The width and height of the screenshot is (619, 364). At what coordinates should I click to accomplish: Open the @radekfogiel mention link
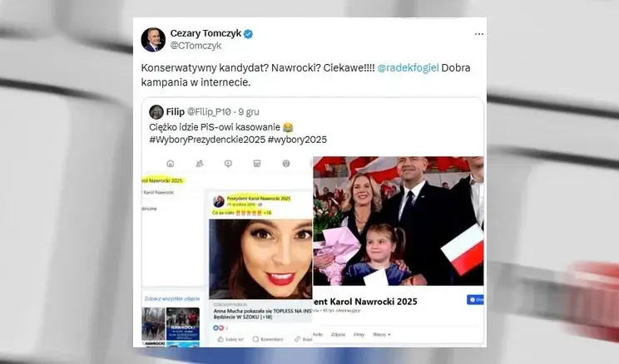click(408, 68)
